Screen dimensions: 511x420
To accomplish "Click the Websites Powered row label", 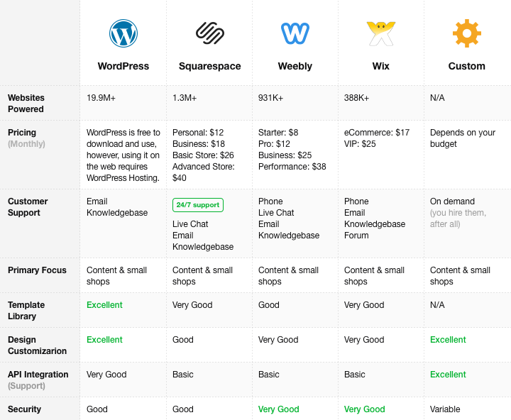I will pos(26,104).
